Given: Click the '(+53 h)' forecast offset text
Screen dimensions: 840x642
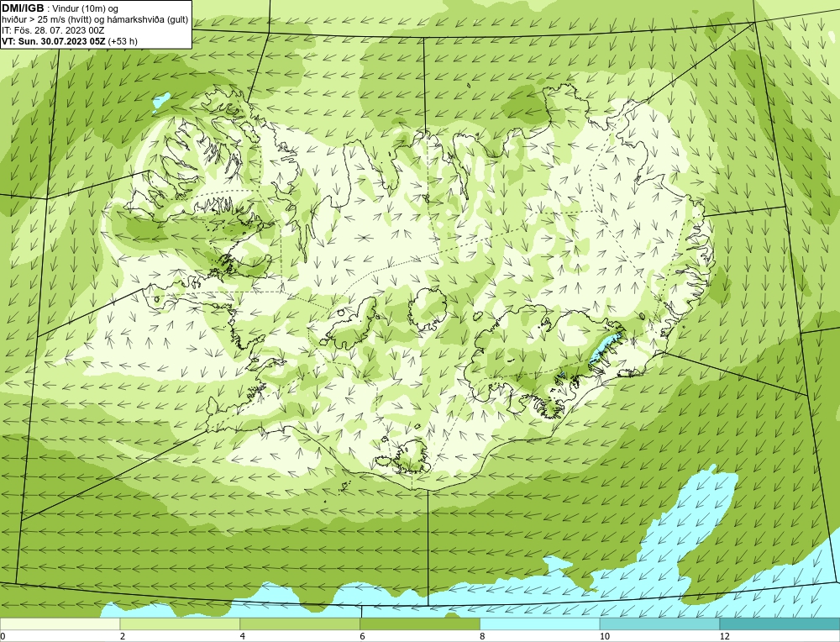Looking at the screenshot, I should coord(123,41).
